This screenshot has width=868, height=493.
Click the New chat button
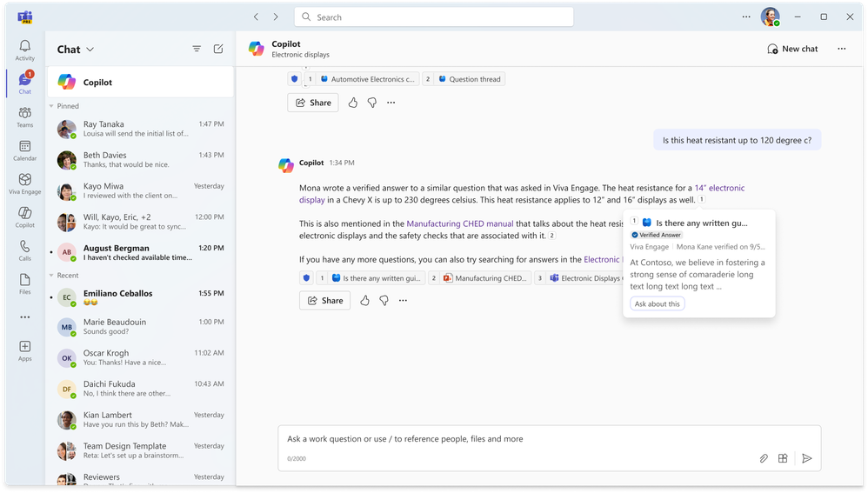[x=792, y=49]
